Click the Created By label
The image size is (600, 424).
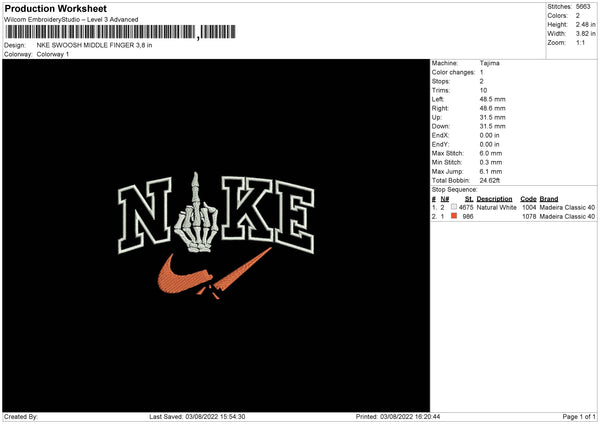21,417
